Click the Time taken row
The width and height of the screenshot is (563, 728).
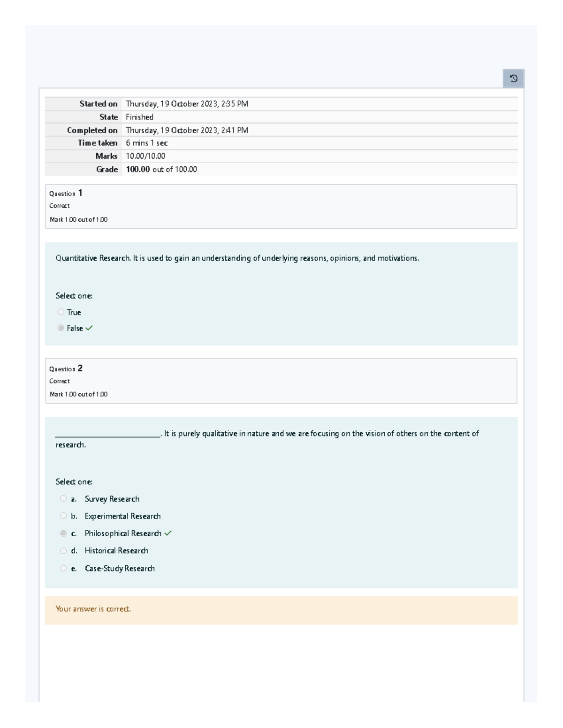click(150, 143)
